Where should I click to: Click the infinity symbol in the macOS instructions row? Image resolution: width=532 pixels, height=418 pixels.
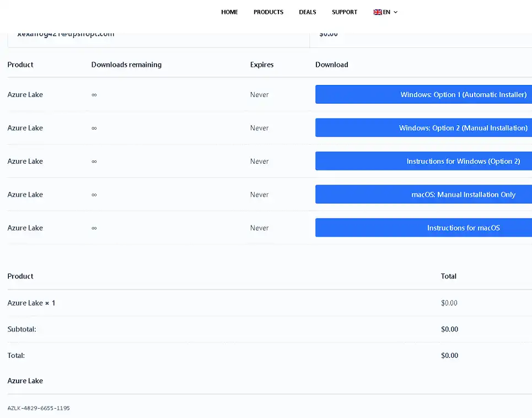[x=94, y=228]
